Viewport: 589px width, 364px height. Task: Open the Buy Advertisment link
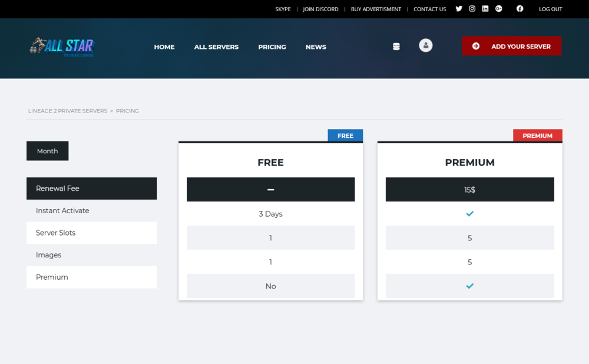tap(376, 9)
